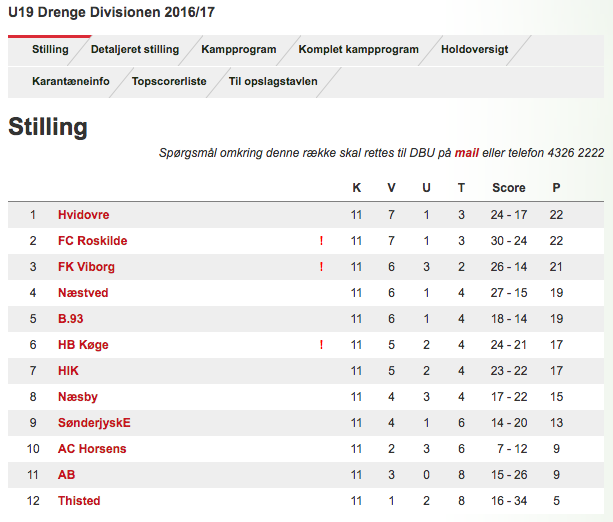The image size is (613, 522).
Task: Open the B.93 team link
Action: pyautogui.click(x=70, y=319)
